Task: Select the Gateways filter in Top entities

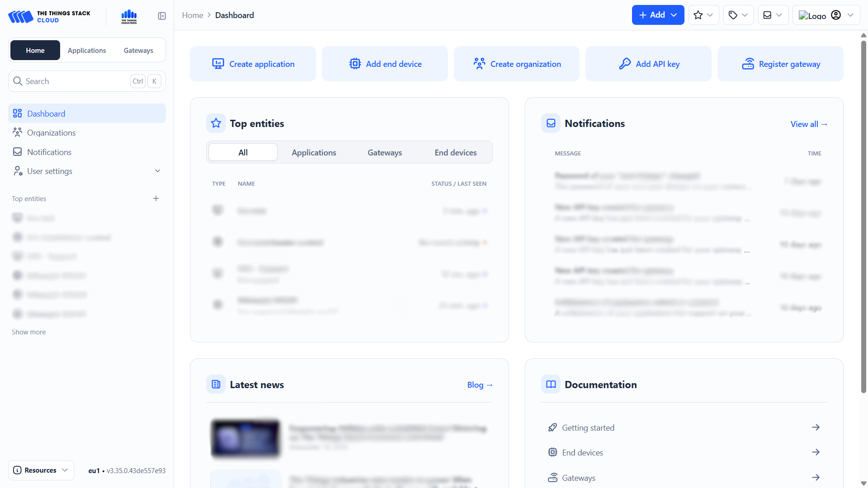Action: click(385, 153)
